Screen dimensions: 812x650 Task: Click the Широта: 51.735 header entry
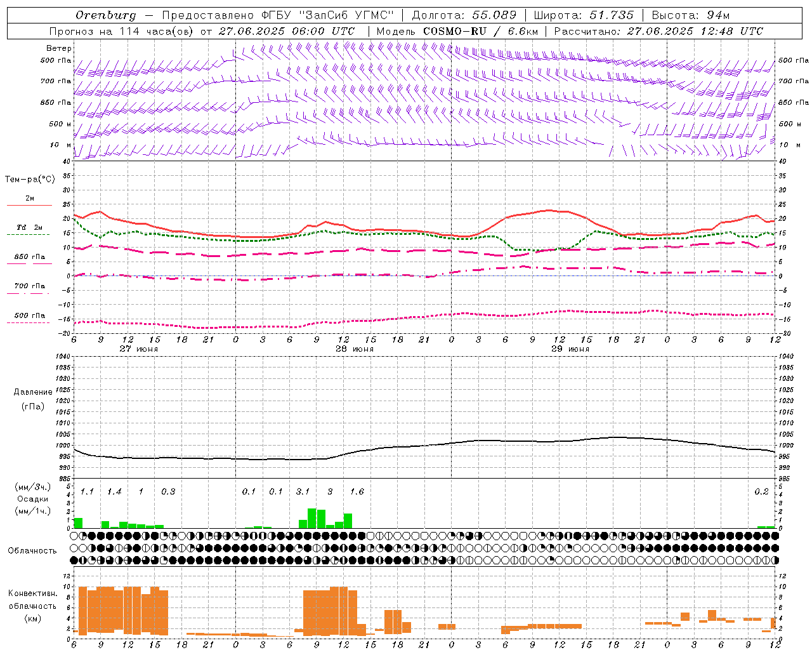click(x=584, y=15)
